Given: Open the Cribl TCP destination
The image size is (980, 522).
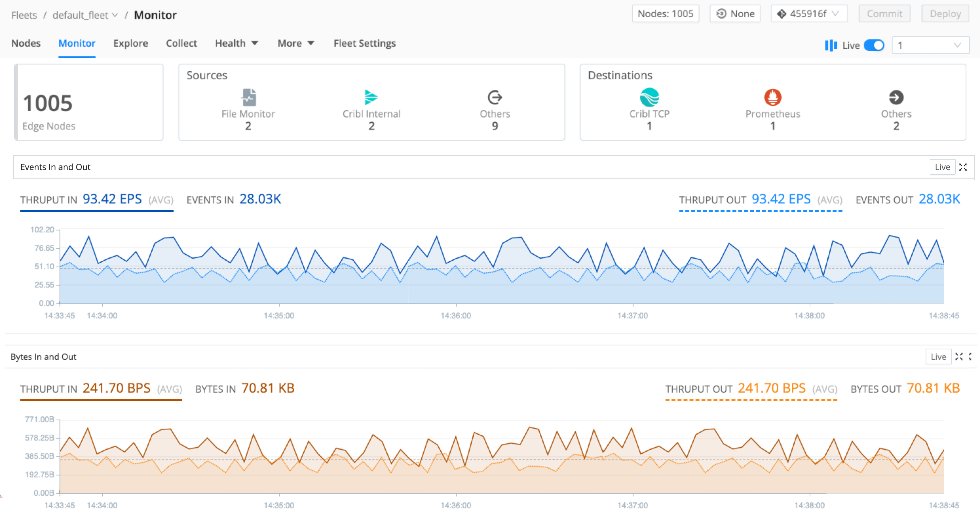Looking at the screenshot, I should point(649,98).
